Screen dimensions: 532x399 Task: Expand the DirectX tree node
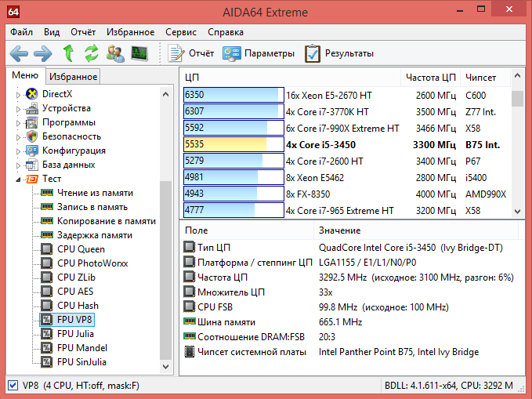(x=18, y=95)
